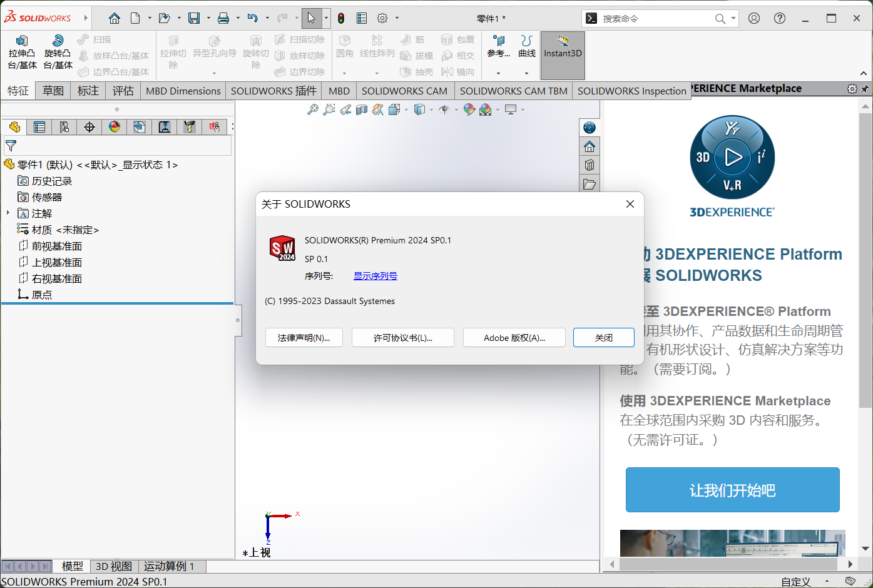Open File Properties list icon
Screen dimensions: 873x588
pyautogui.click(x=362, y=18)
